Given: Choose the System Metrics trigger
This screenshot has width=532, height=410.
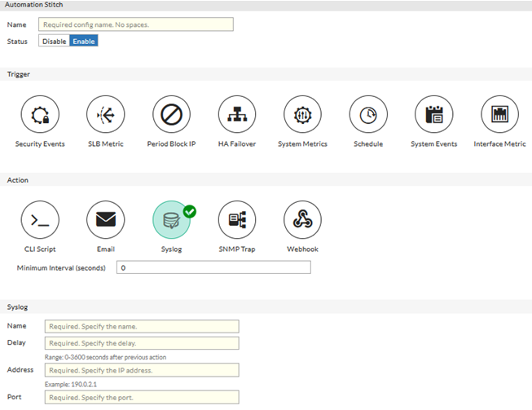Looking at the screenshot, I should click(x=302, y=116).
